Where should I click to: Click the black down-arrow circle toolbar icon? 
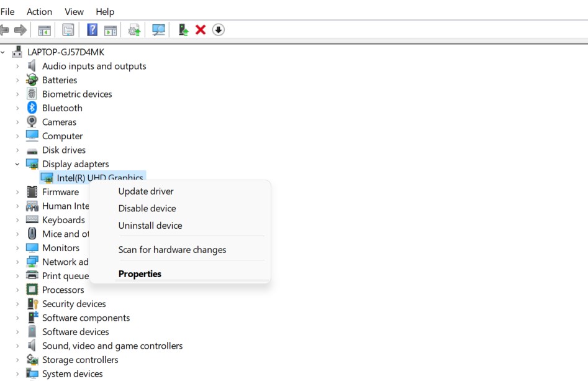[218, 30]
